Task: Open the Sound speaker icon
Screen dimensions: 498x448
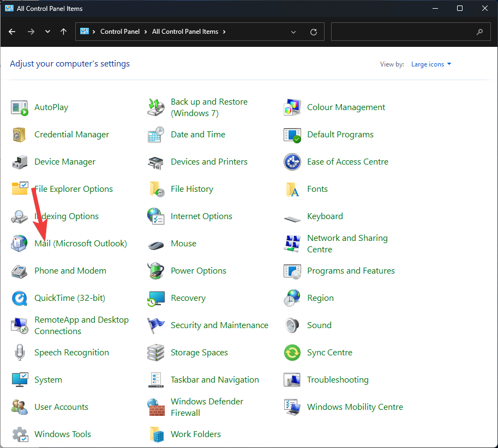Action: [292, 325]
